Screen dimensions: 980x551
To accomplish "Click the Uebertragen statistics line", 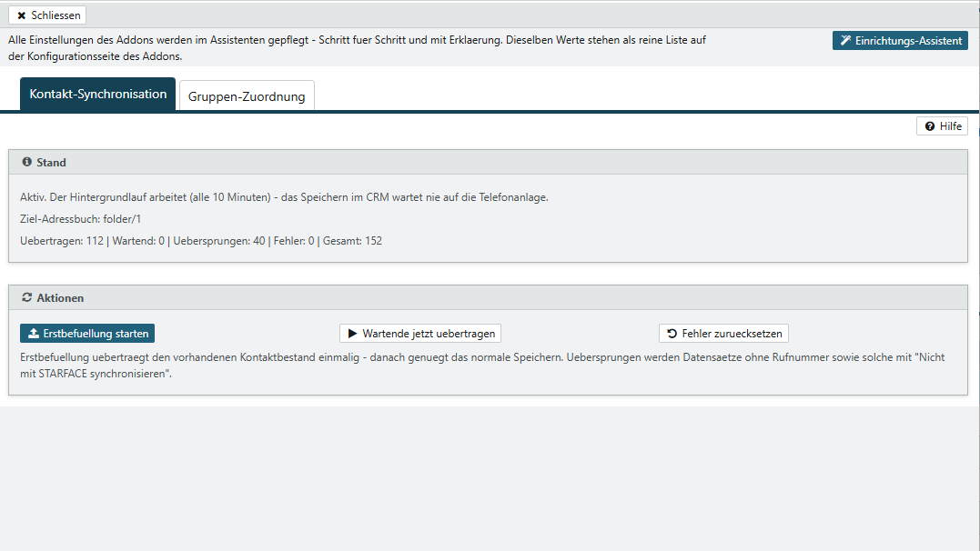I will (x=200, y=241).
